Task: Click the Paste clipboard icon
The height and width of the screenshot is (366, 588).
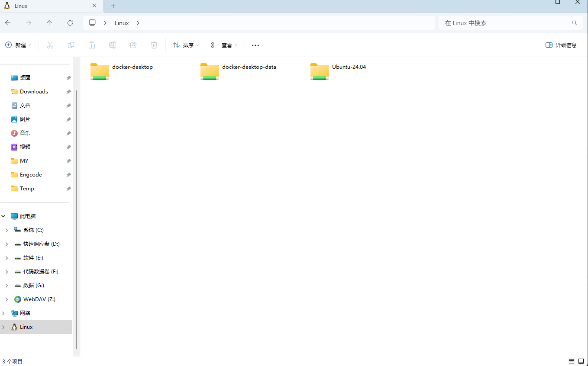Action: coord(92,45)
